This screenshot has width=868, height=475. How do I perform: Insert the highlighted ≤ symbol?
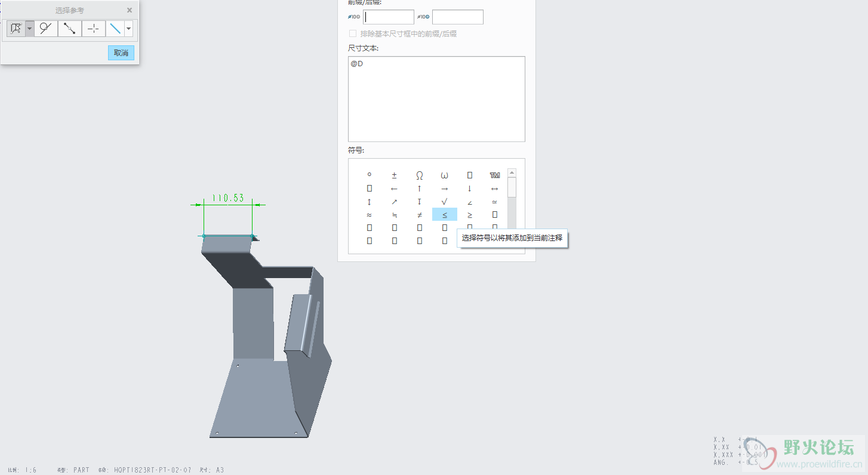click(445, 214)
